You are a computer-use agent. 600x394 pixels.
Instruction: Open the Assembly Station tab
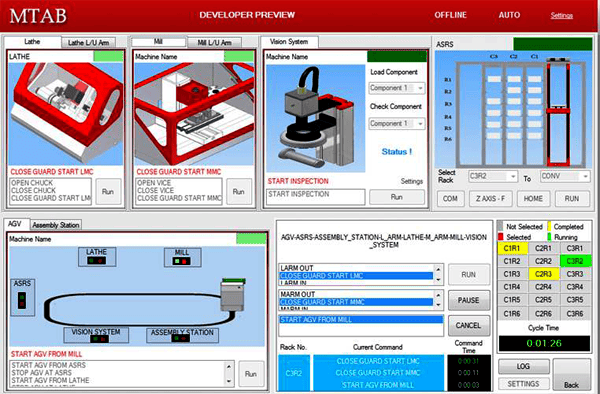56,225
